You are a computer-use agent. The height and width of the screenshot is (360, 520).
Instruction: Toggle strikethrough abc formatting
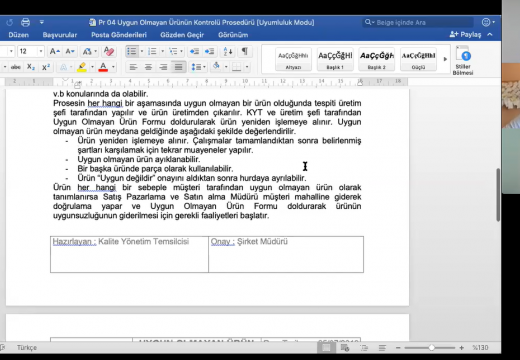click(x=15, y=67)
